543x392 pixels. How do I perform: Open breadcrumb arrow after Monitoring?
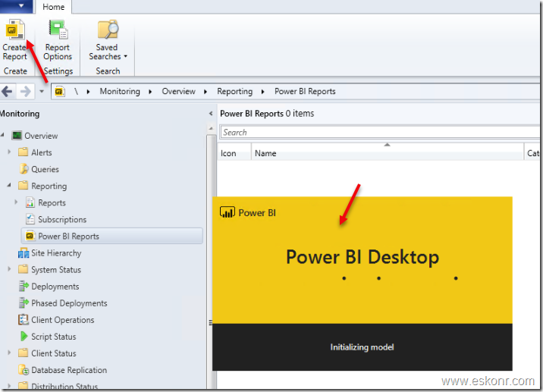150,92
